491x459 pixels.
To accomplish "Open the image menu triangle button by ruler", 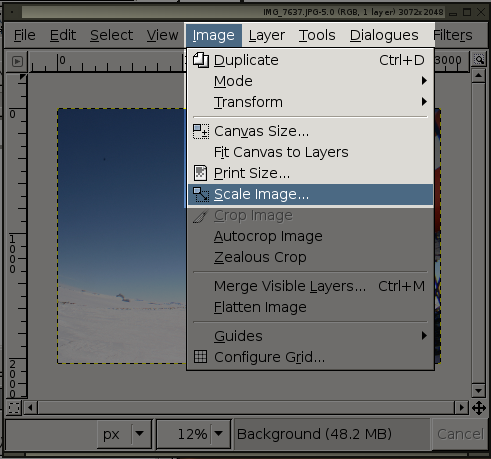I will coord(17,61).
